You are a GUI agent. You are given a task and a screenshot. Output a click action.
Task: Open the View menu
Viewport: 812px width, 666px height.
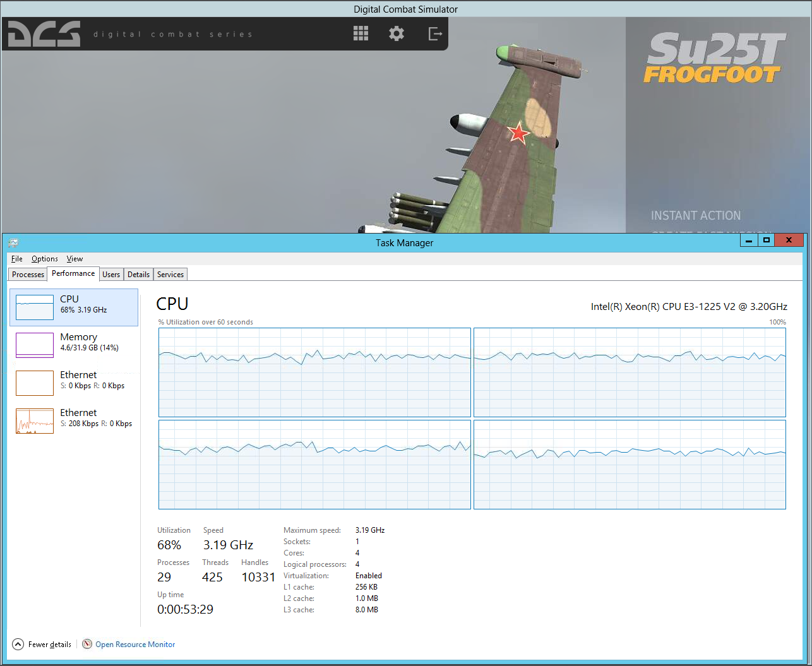(x=75, y=259)
